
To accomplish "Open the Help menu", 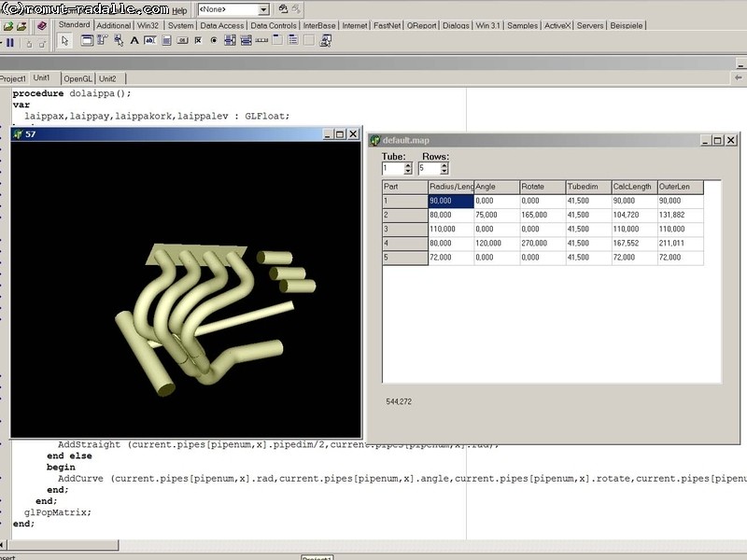I will [x=179, y=10].
